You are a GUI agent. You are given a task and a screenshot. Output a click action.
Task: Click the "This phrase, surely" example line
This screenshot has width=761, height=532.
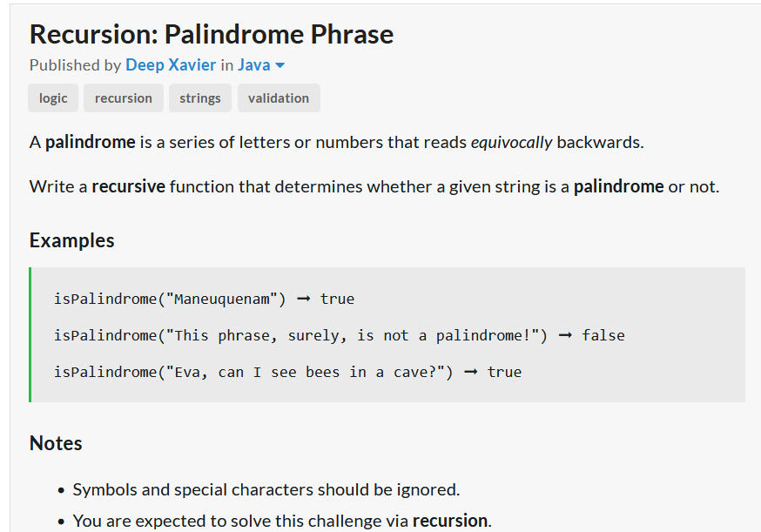pos(340,335)
